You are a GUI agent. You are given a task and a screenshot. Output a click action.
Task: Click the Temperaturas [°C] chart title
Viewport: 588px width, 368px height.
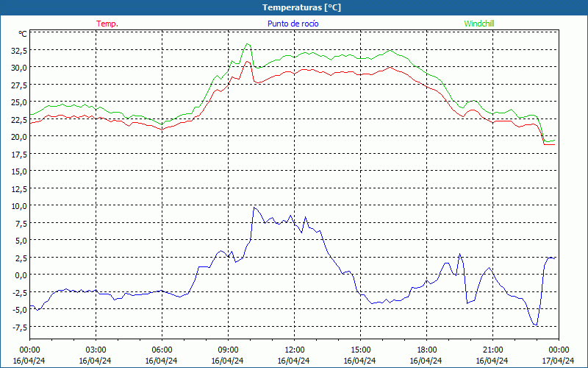click(x=301, y=7)
